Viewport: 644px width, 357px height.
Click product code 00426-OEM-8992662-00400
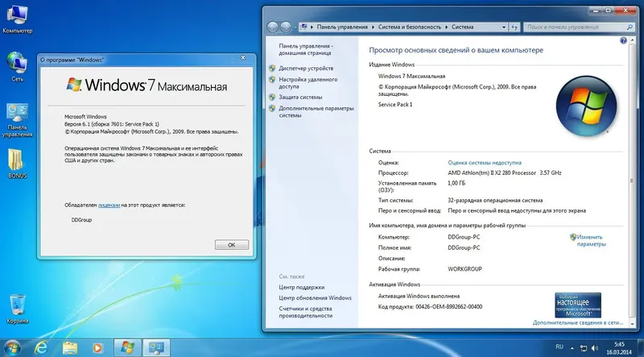point(449,307)
